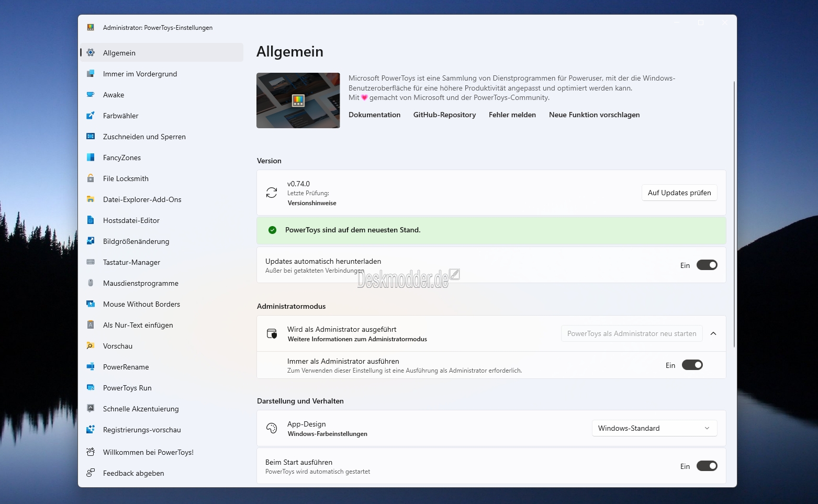Open Schnelle Akzentuierung page
This screenshot has height=504, width=818.
(162, 409)
